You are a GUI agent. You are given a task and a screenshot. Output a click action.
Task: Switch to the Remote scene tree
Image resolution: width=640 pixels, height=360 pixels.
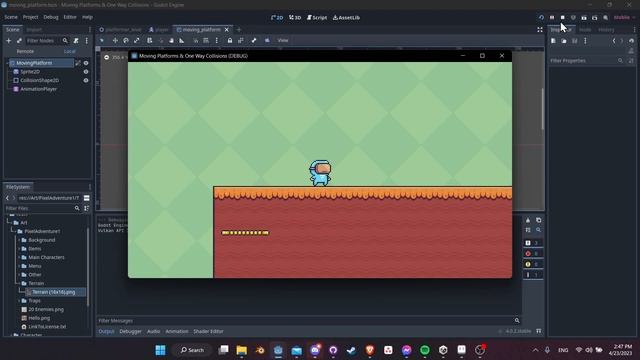pyautogui.click(x=25, y=51)
